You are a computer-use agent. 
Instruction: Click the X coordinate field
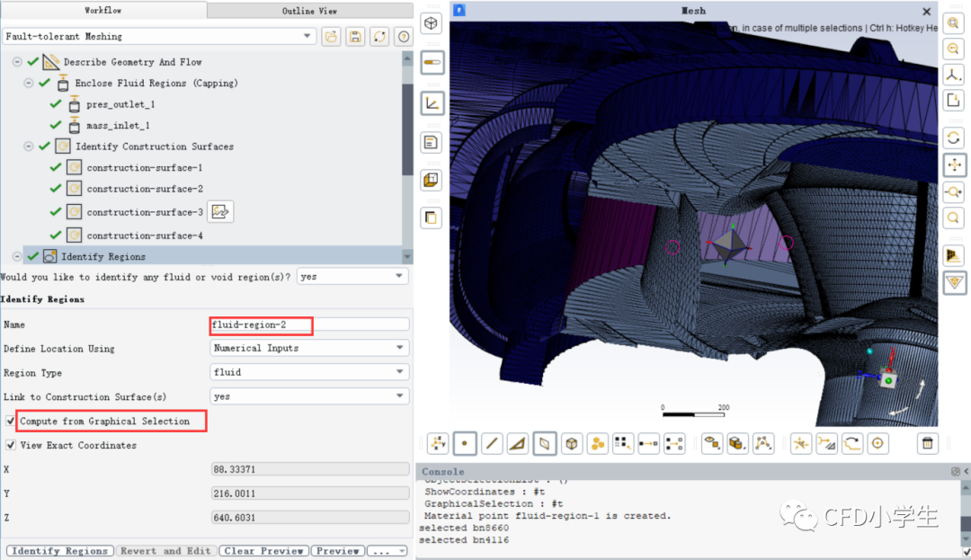(309, 469)
